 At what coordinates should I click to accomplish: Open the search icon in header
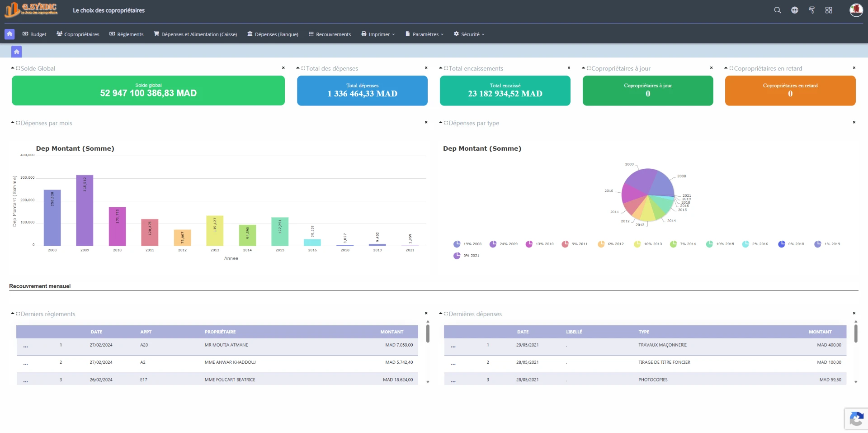pos(777,10)
